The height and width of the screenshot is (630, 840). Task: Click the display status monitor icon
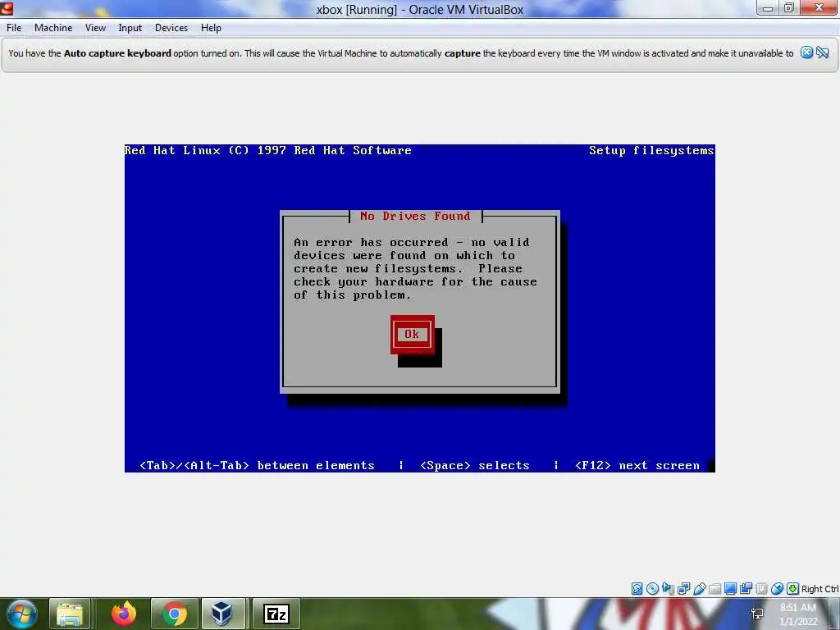click(x=730, y=589)
